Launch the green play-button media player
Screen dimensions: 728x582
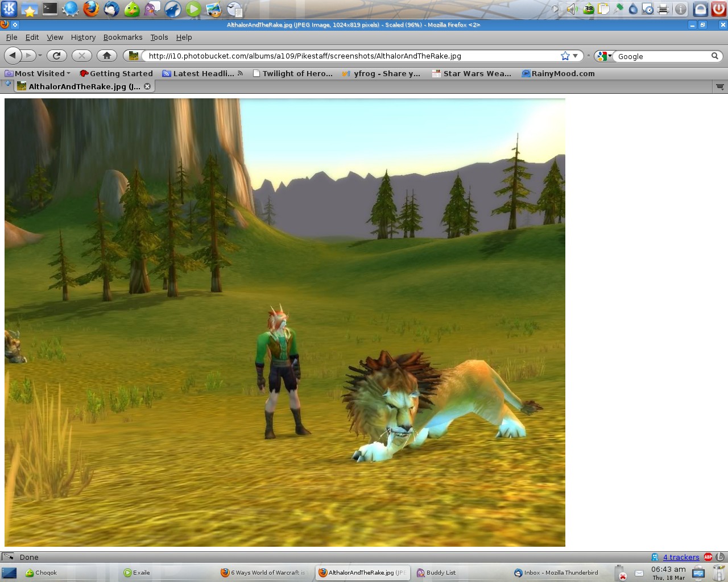(x=193, y=9)
